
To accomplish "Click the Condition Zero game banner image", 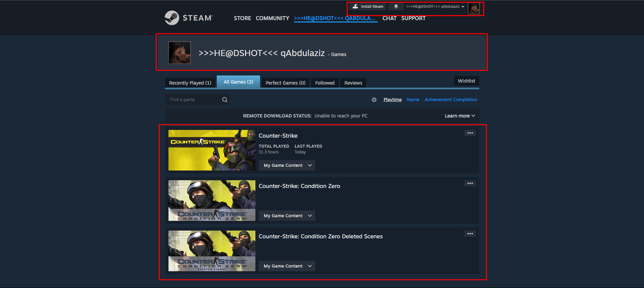I will click(212, 201).
